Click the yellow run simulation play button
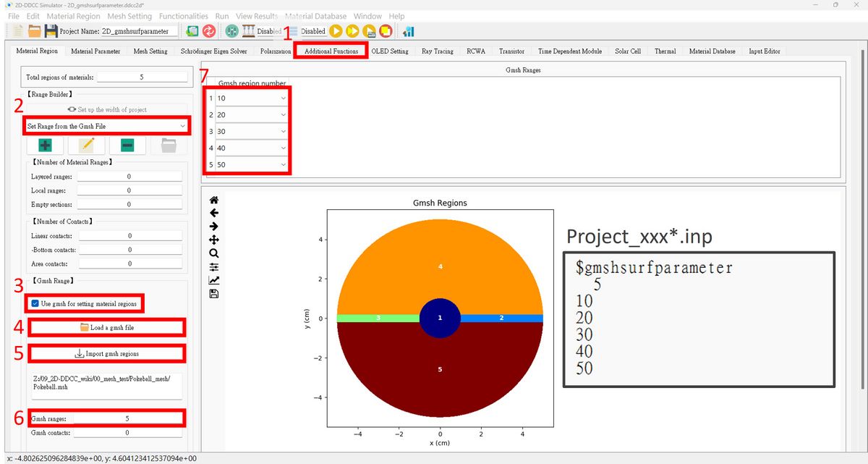868x464 pixels. click(336, 31)
